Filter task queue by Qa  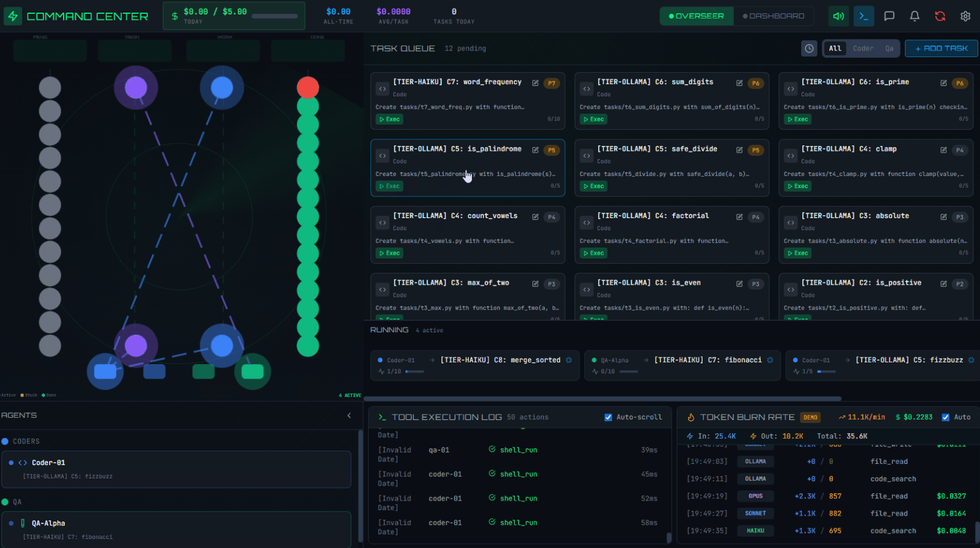889,49
